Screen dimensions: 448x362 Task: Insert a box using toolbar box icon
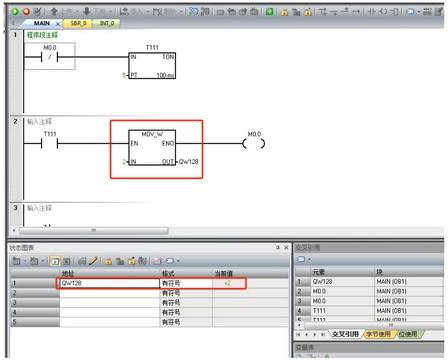395,12
